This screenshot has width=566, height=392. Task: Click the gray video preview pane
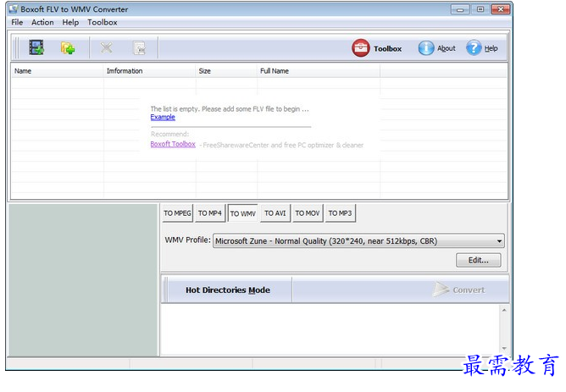(83, 280)
